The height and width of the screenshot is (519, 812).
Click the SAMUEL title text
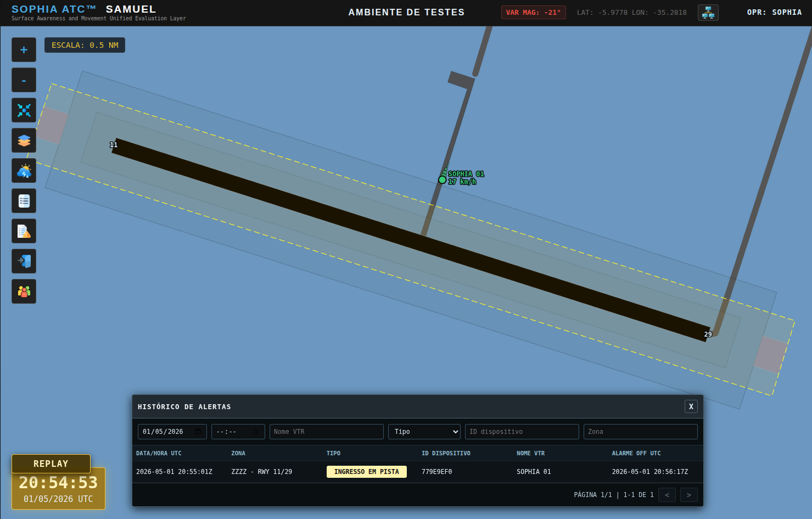click(x=131, y=9)
